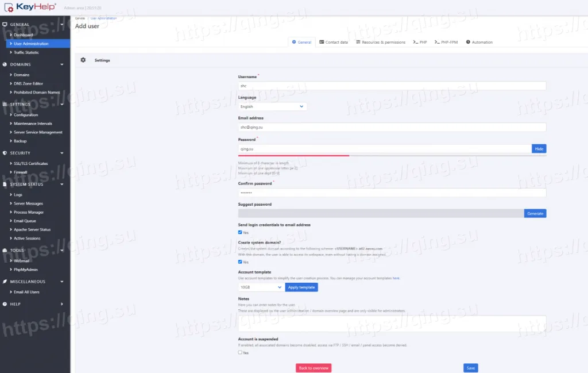This screenshot has width=588, height=373.
Task: Open Traffic Statistic in the sidebar
Action: point(26,52)
